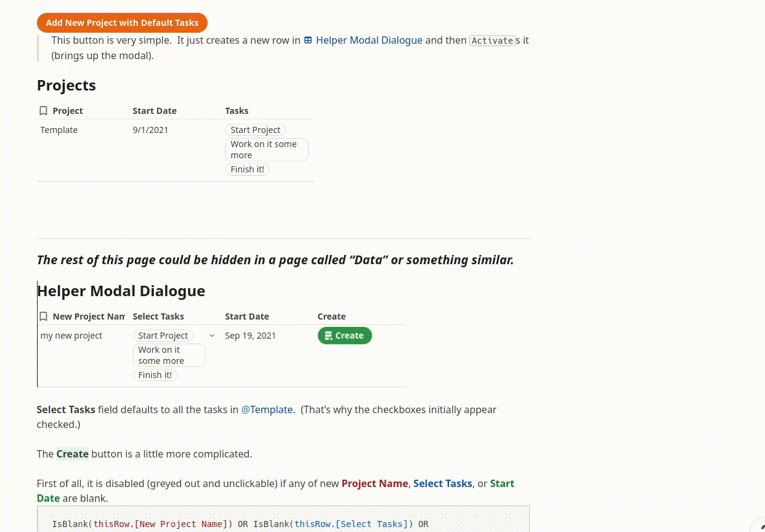Image resolution: width=765 pixels, height=532 pixels.
Task: Open the @Template row reference link
Action: (267, 409)
